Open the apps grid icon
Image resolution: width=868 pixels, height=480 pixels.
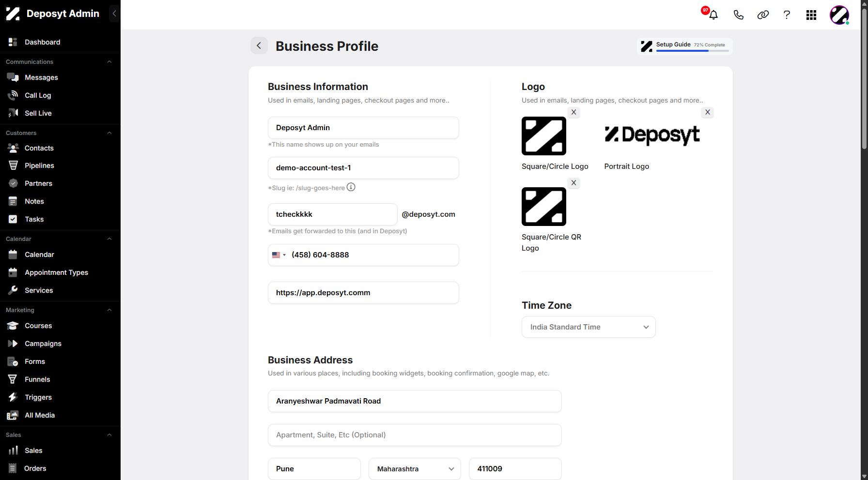[811, 15]
